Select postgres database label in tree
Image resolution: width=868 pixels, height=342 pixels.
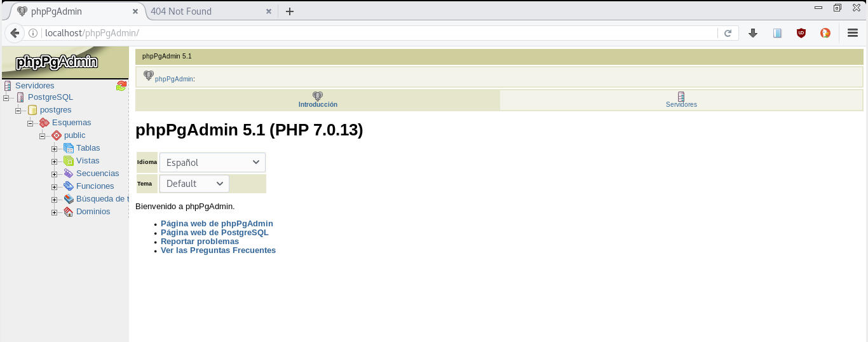[x=55, y=110]
